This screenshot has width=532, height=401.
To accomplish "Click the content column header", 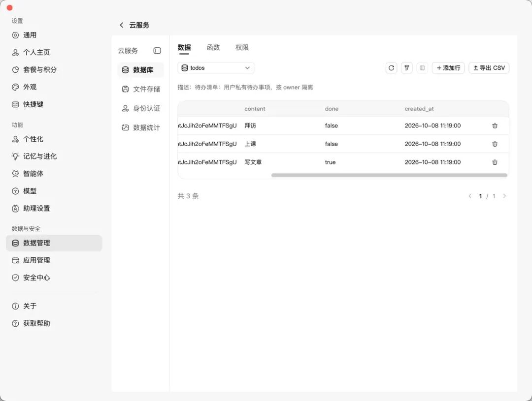I will point(255,109).
